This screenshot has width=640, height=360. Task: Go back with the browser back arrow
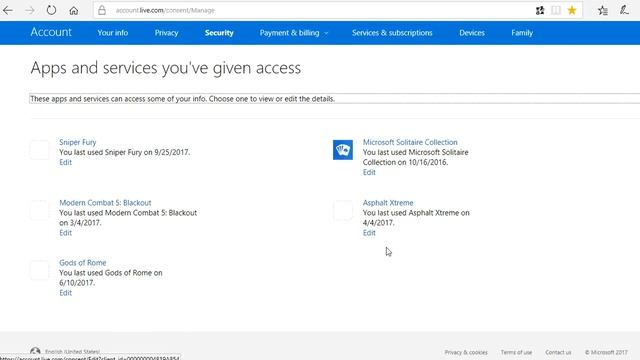click(8, 10)
